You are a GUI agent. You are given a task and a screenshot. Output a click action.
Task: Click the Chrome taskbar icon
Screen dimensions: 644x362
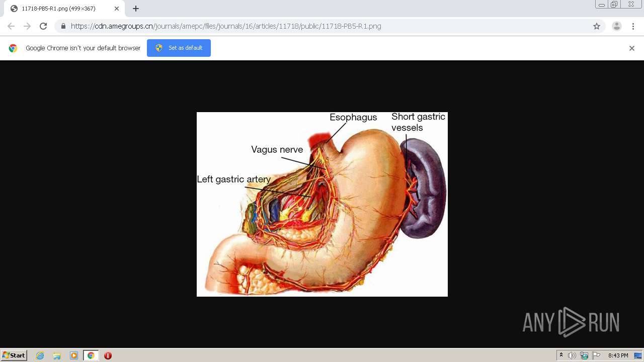(x=91, y=355)
